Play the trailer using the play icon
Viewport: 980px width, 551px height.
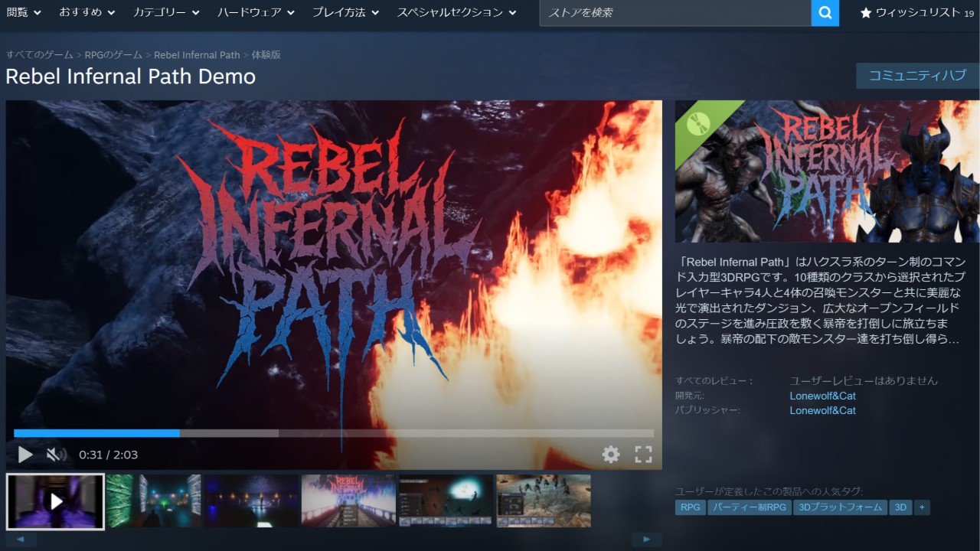(24, 454)
